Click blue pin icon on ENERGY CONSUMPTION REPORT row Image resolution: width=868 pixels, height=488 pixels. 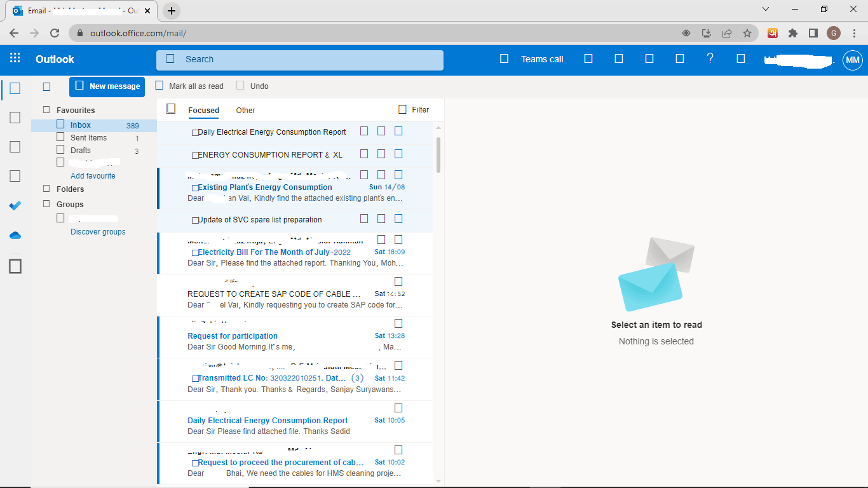click(x=398, y=154)
